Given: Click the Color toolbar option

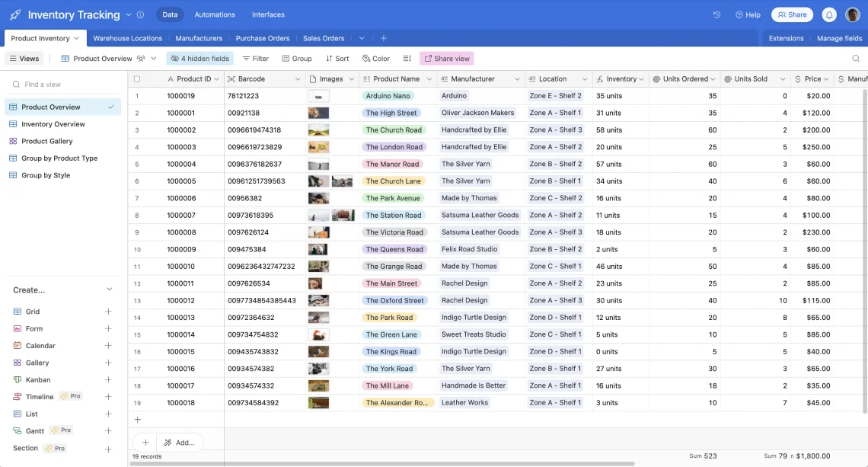Looking at the screenshot, I should click(375, 59).
